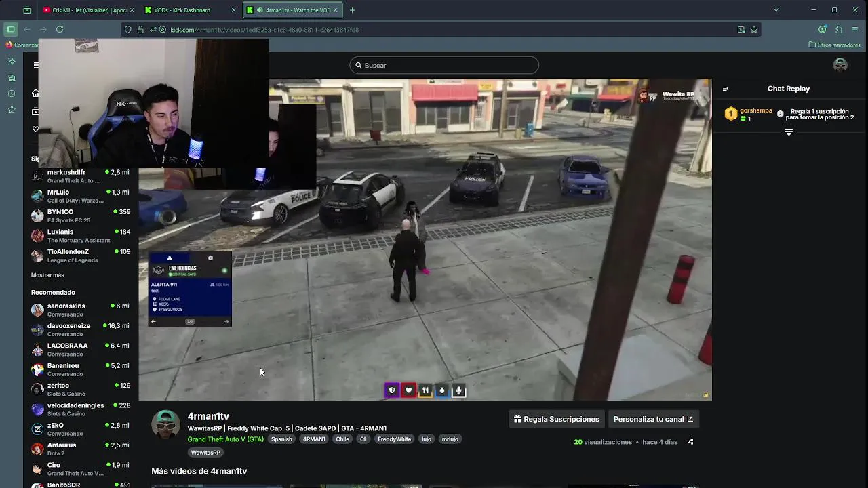The height and width of the screenshot is (488, 868).
Task: Click the VOD video player
Action: [425, 240]
